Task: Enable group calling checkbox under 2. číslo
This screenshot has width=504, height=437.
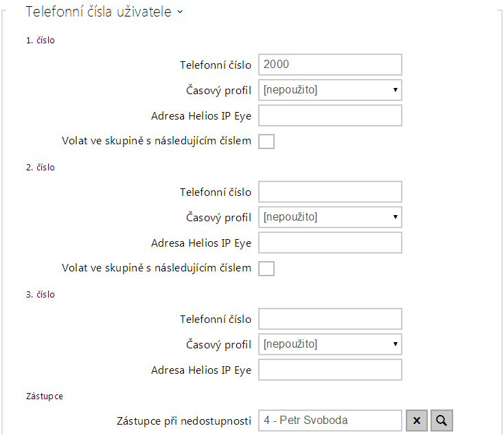Action: [x=266, y=269]
